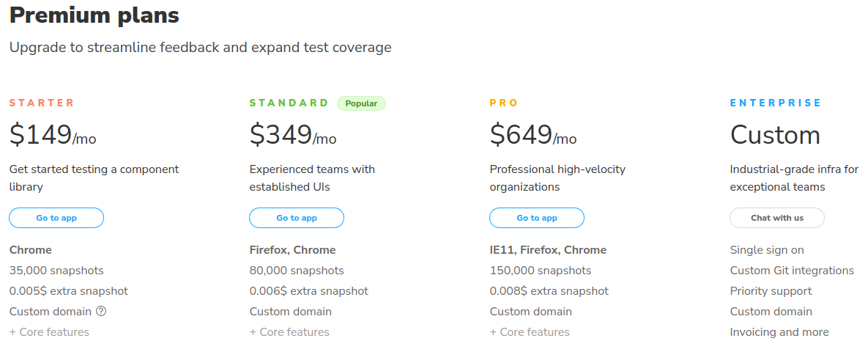
Task: Select the STARTER plan label
Action: pos(42,103)
